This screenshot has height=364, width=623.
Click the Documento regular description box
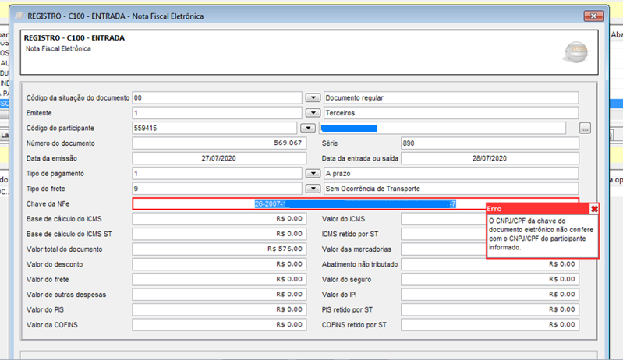[451, 97]
